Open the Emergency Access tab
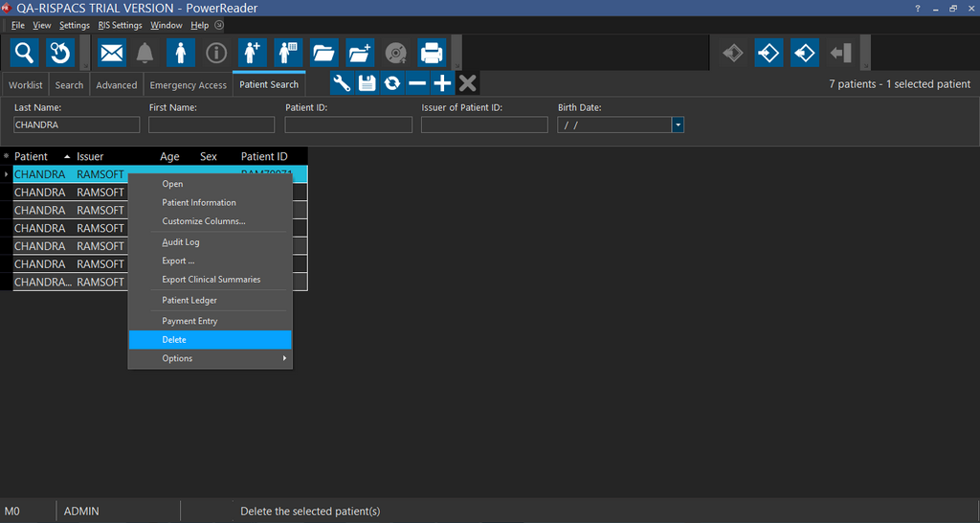This screenshot has width=980, height=523. [188, 85]
